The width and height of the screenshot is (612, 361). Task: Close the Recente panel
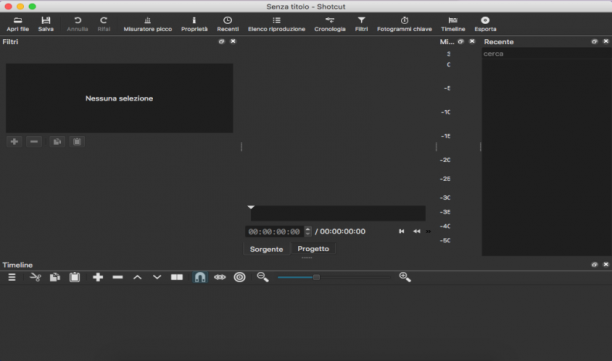606,41
